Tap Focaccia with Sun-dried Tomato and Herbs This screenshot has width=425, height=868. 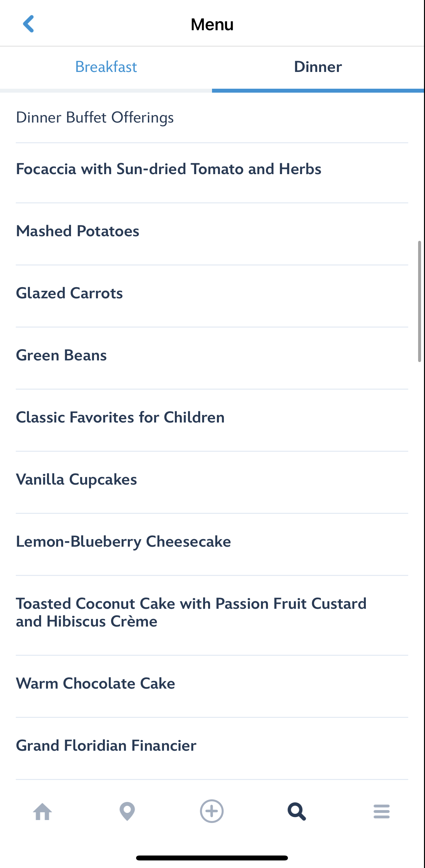click(169, 169)
